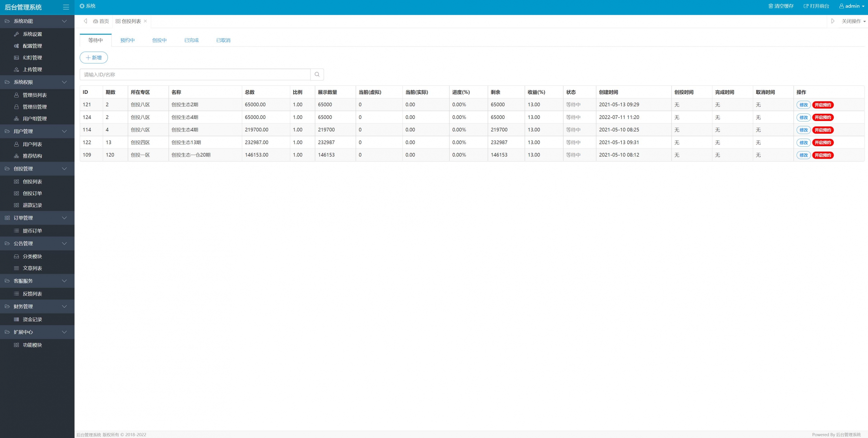868x438 pixels.
Task: Switch to the 预约中 tab
Action: coord(127,40)
